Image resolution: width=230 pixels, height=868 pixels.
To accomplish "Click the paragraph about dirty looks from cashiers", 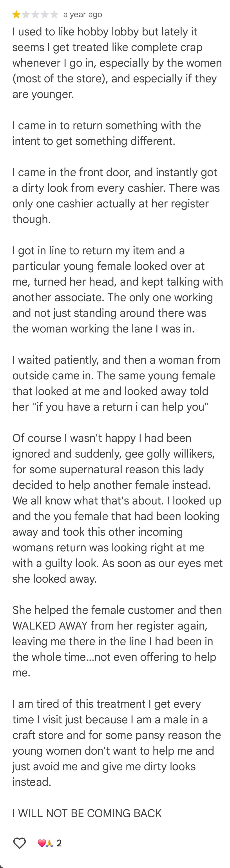I will (x=116, y=196).
